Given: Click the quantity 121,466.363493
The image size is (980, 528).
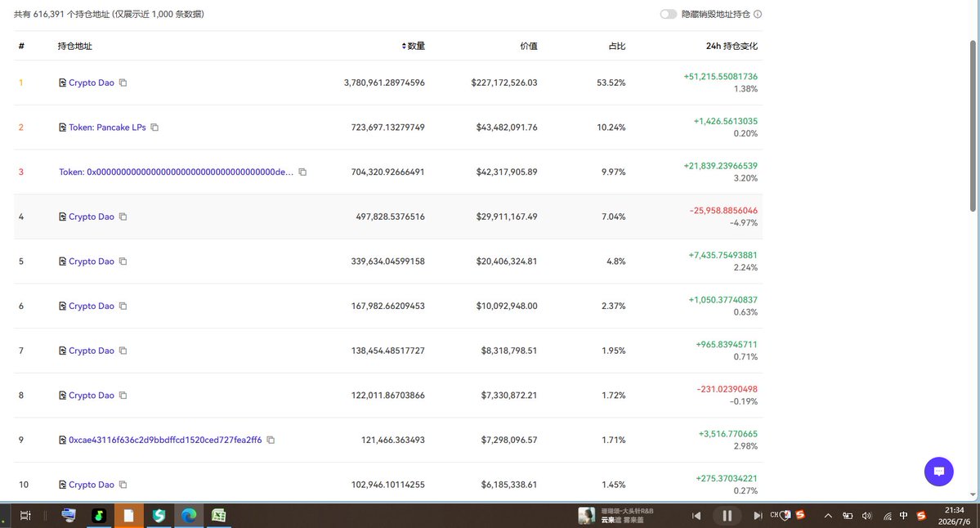Looking at the screenshot, I should coord(393,440).
